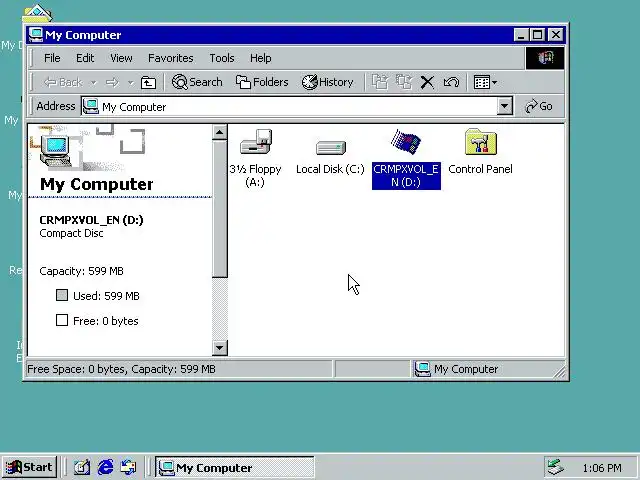Click the Free space white legend swatch

point(62,320)
